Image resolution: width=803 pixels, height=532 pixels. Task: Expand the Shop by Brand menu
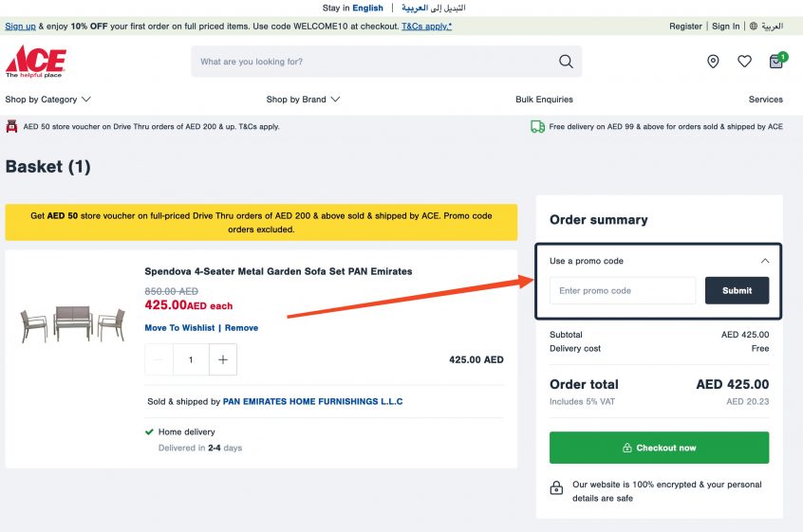(303, 100)
